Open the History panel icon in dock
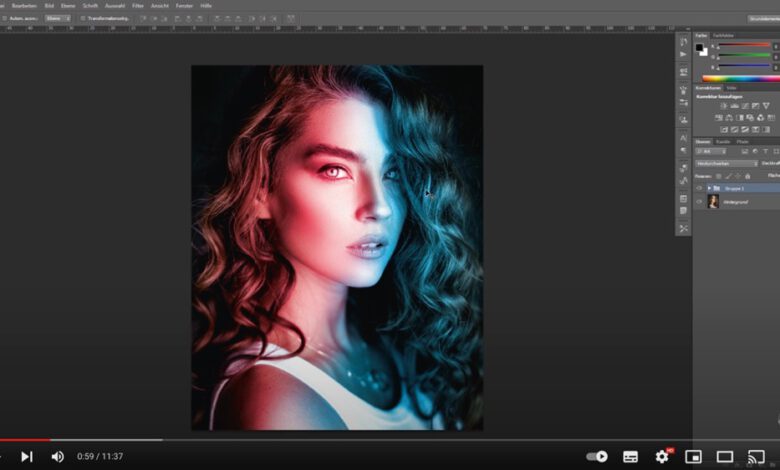 [x=683, y=42]
